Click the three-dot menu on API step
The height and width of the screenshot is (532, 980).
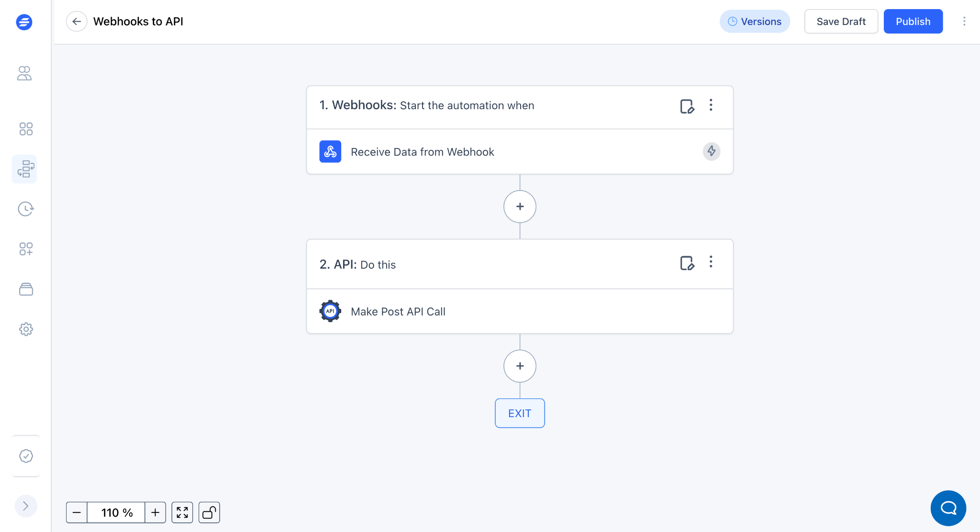(710, 262)
